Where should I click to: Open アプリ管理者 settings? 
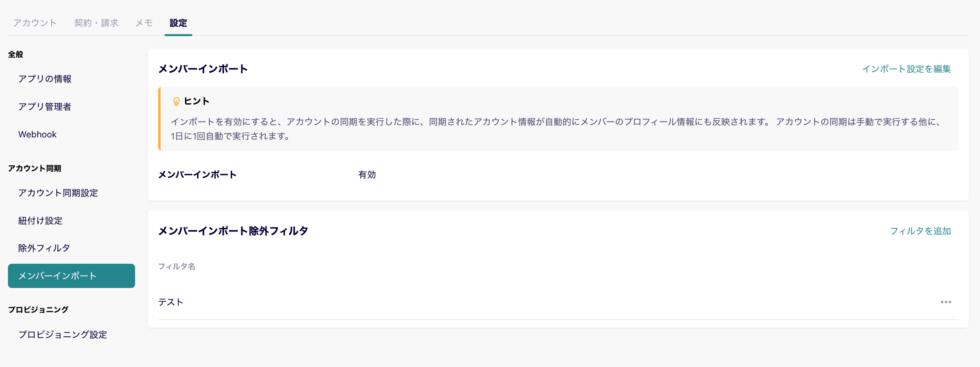(x=45, y=106)
